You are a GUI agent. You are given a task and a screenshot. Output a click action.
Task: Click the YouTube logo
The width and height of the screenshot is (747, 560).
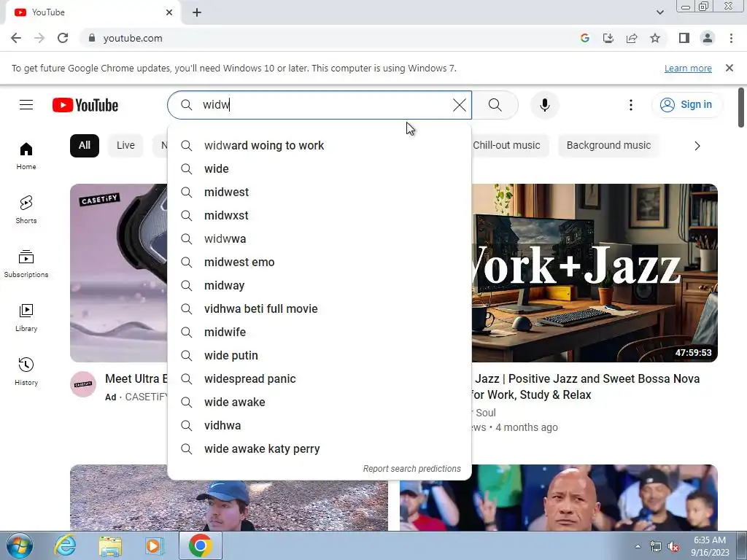pos(85,105)
